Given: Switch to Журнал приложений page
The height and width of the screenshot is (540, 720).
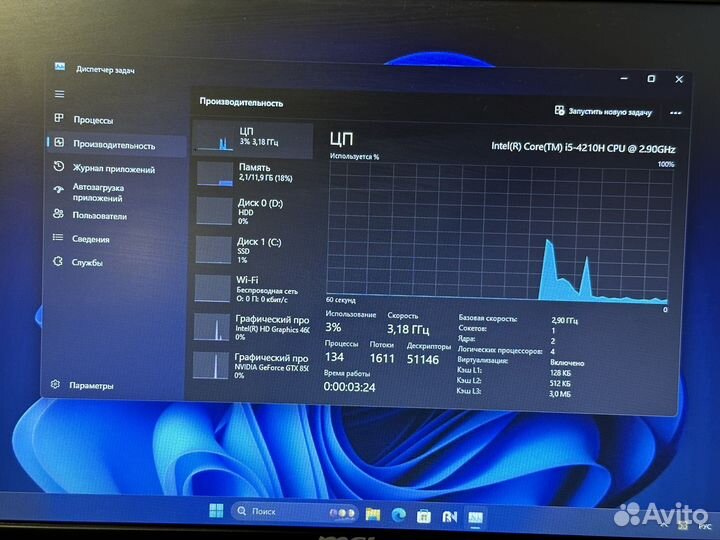Looking at the screenshot, I should [x=114, y=169].
